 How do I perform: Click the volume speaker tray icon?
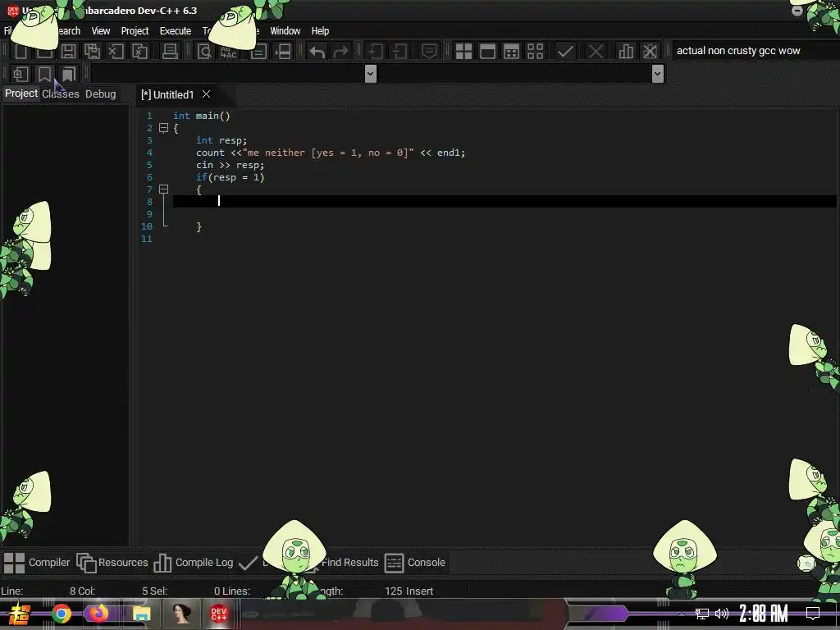(x=722, y=614)
